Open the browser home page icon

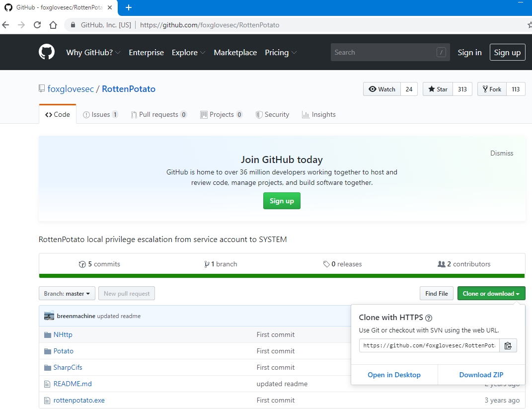pos(53,25)
